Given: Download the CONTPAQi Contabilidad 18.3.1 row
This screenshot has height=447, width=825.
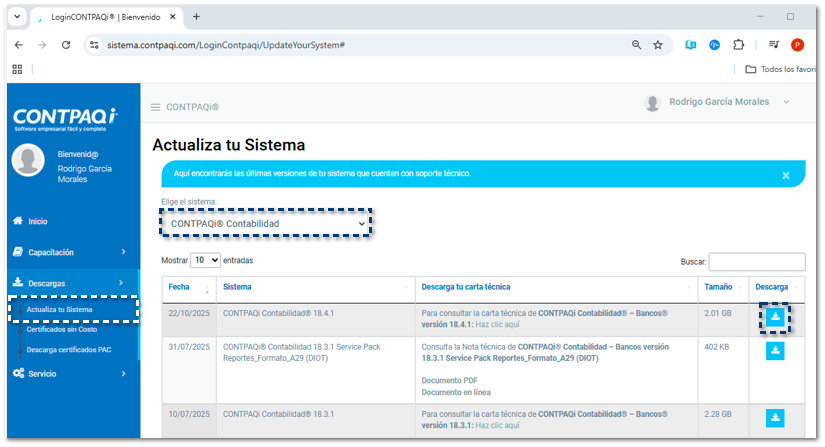Looking at the screenshot, I should click(775, 418).
